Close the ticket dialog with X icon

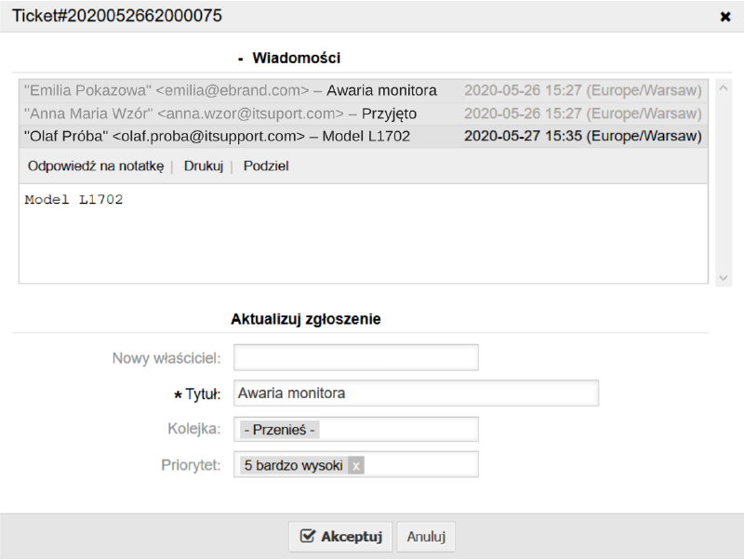coord(725,17)
